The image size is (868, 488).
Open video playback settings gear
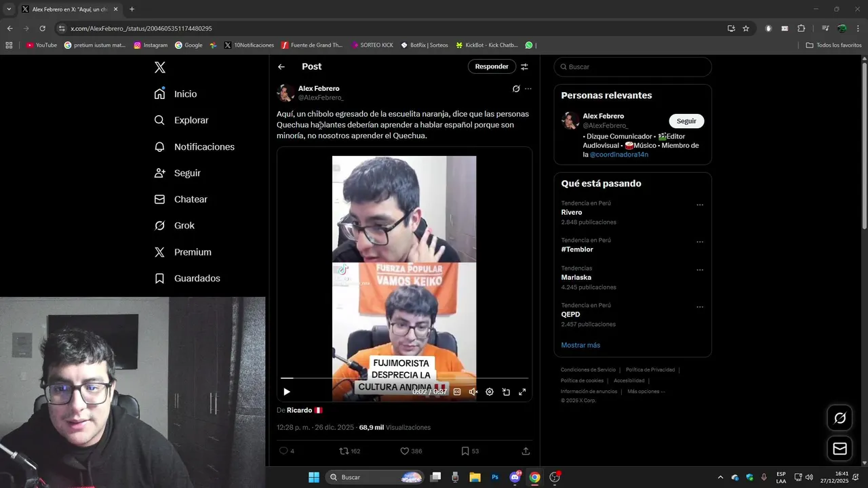point(490,392)
